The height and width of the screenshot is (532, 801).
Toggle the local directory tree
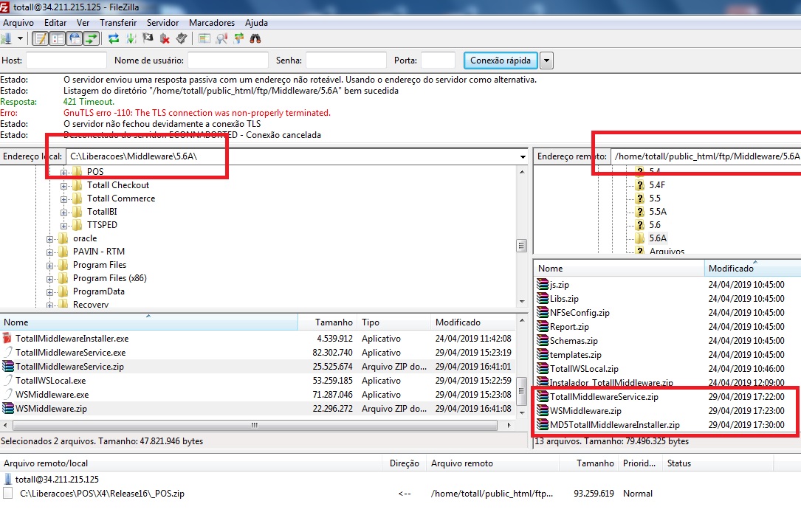tap(58, 38)
